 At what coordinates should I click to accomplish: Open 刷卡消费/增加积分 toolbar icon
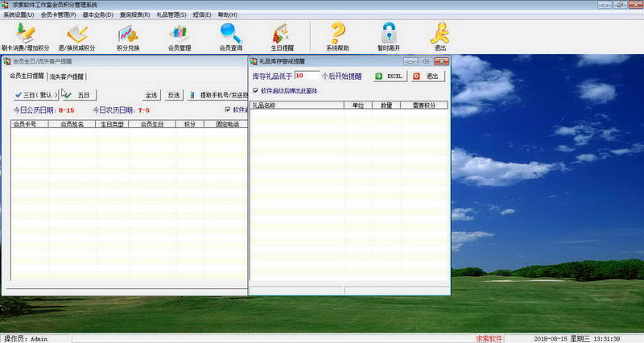pos(27,35)
